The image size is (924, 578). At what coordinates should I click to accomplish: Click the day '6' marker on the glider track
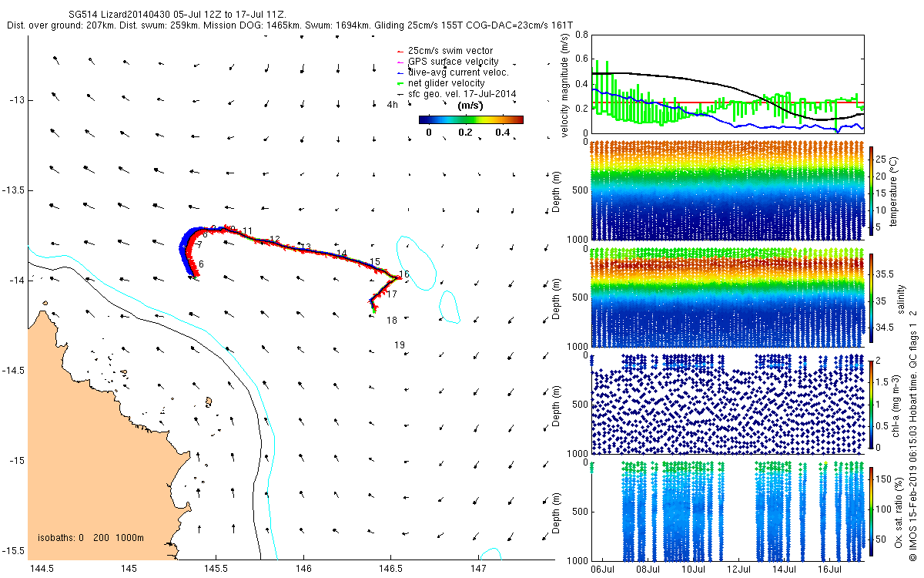(201, 264)
